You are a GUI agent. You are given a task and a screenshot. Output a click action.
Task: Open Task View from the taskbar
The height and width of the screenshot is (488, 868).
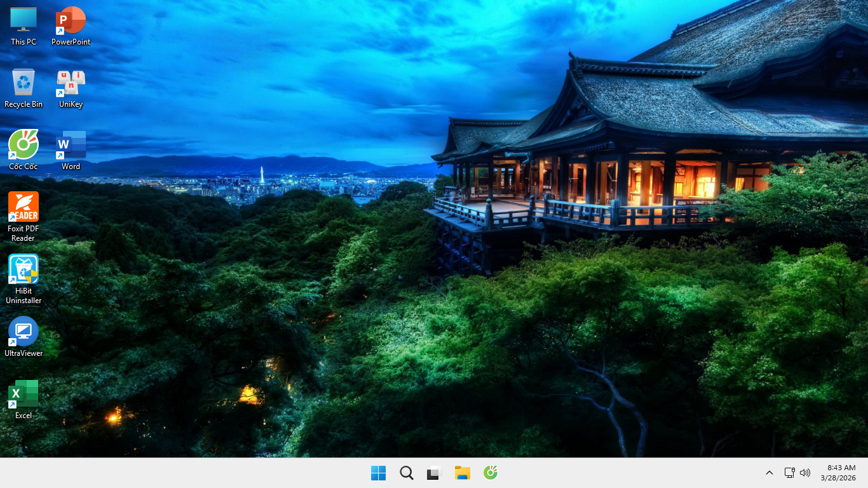coord(434,473)
